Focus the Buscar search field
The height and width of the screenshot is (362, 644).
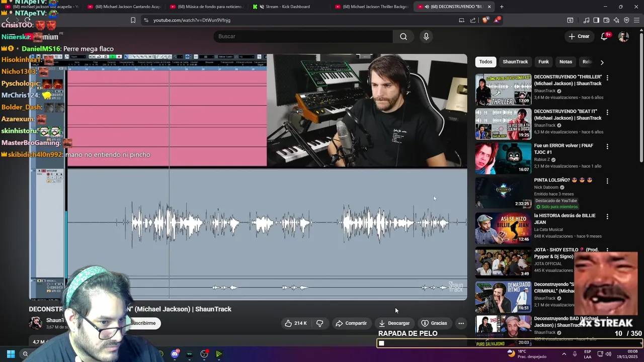[x=303, y=36]
